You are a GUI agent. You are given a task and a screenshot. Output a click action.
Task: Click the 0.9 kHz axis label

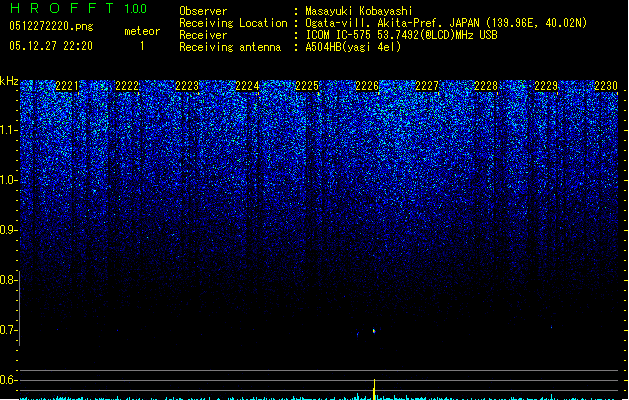point(8,230)
